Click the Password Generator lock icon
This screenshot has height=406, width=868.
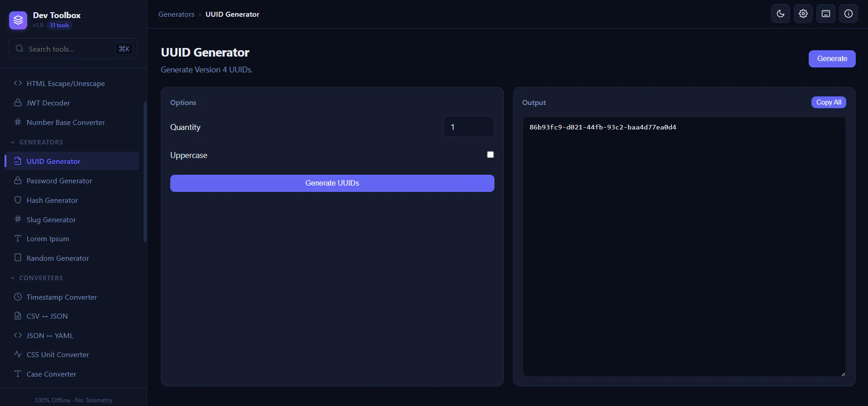pyautogui.click(x=18, y=181)
